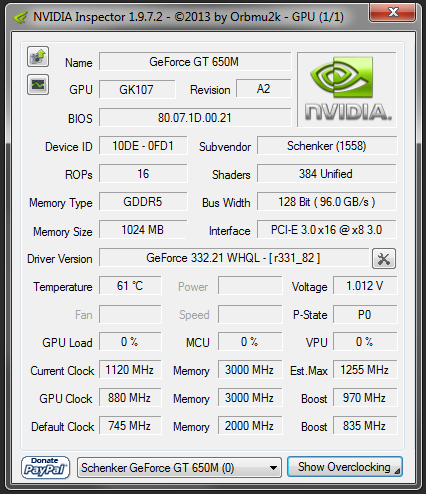This screenshot has width=426, height=494.
Task: Click the Bus Width field 128 Bit
Action: 327,202
